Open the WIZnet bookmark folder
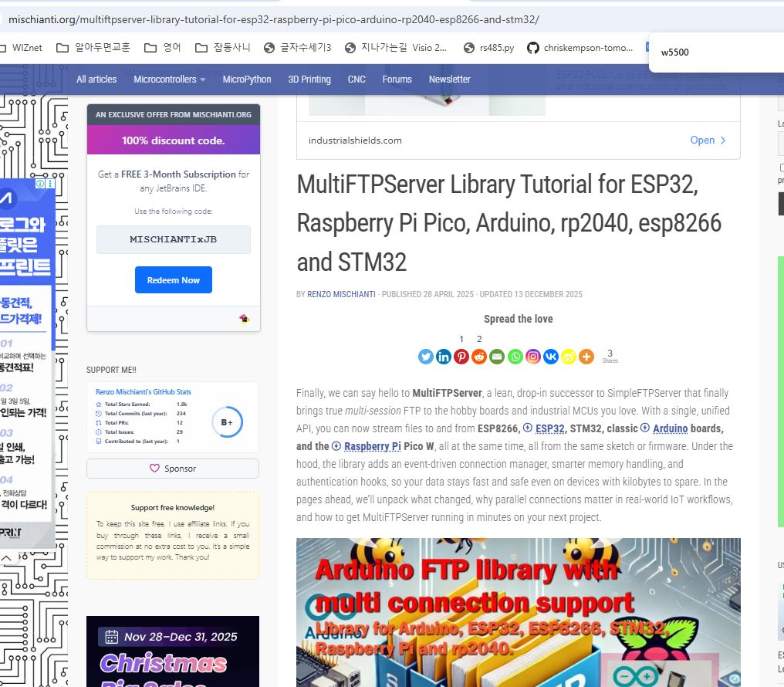Image resolution: width=784 pixels, height=687 pixels. click(21, 48)
